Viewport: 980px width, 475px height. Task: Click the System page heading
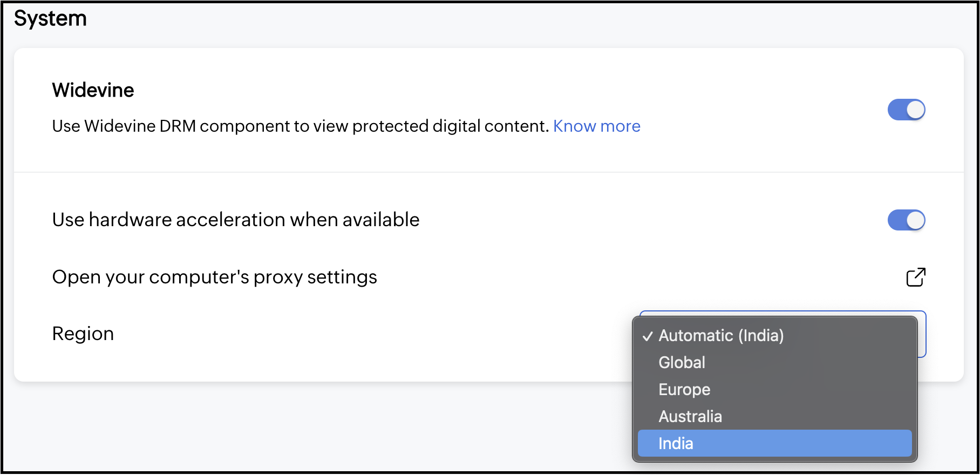coord(50,19)
